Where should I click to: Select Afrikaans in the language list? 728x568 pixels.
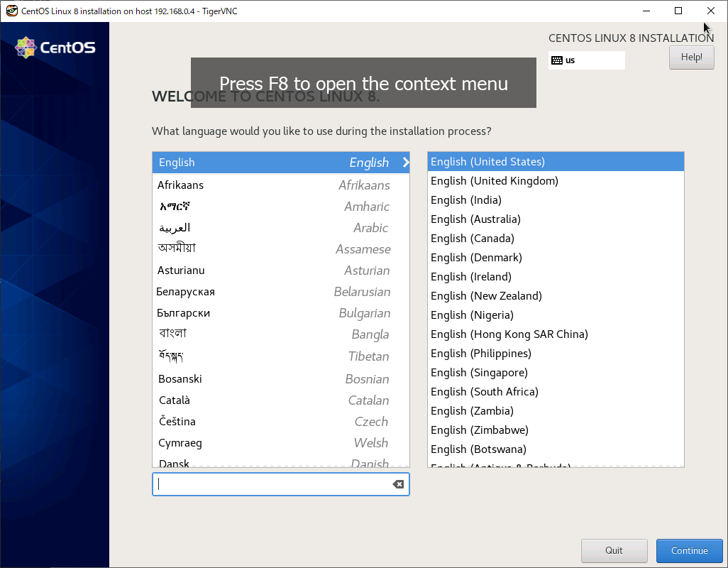point(280,185)
